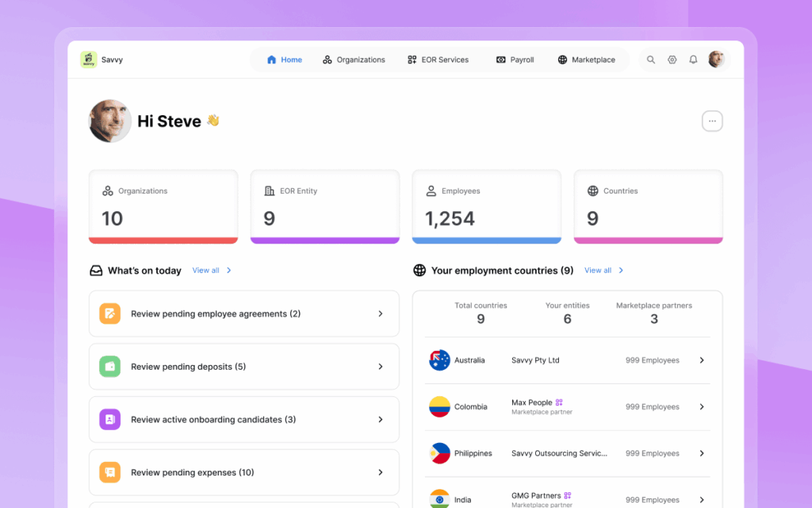Open the Employees 1,254 stat card

(486, 206)
